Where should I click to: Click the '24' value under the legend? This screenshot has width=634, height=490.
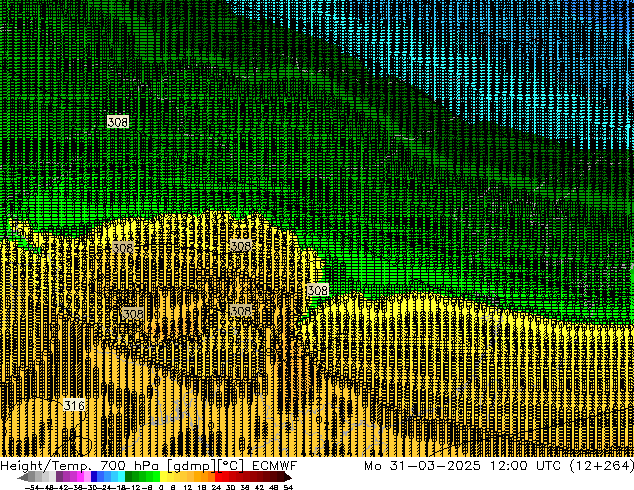[x=216, y=487]
